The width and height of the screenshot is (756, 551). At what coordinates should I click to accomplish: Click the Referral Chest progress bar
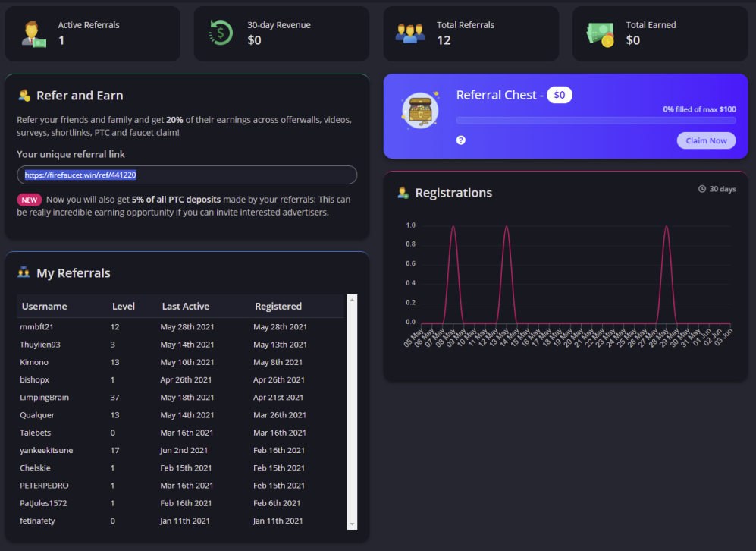click(x=596, y=120)
